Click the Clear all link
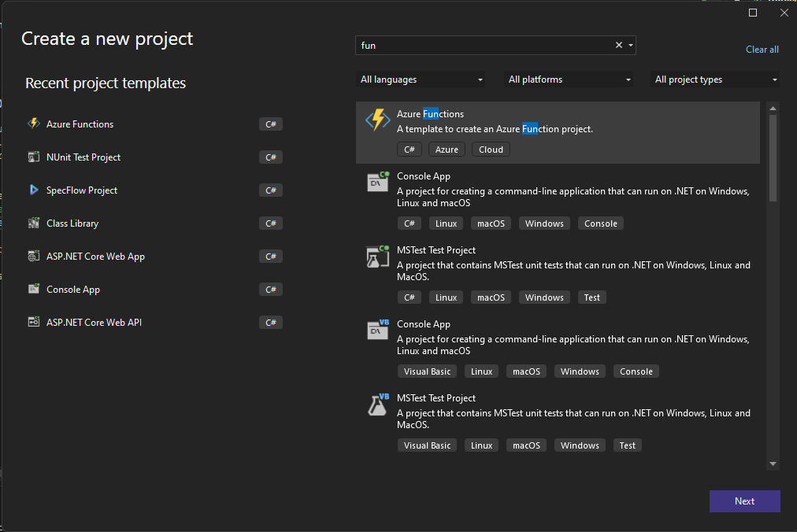This screenshot has width=797, height=532. [x=762, y=50]
